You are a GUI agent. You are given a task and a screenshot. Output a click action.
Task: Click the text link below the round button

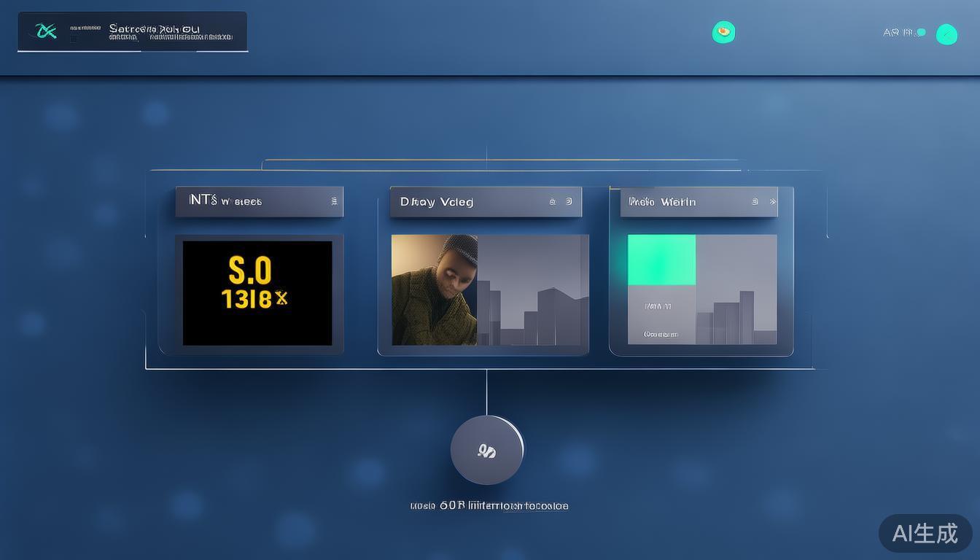(489, 505)
